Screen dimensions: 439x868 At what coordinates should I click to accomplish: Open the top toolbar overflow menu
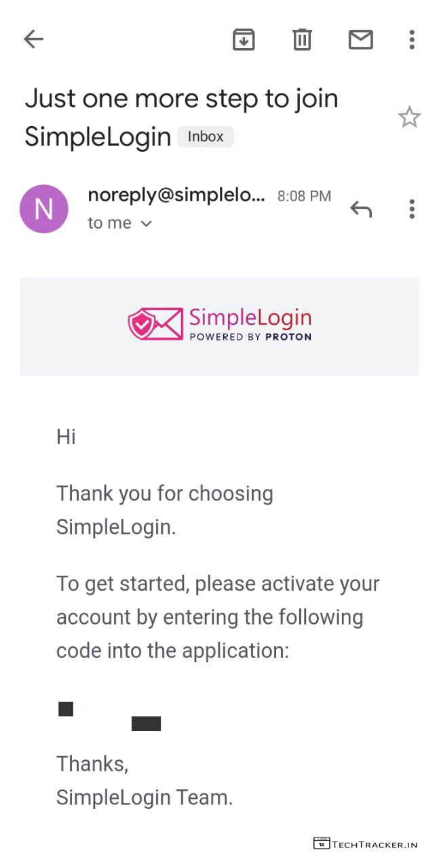(411, 40)
